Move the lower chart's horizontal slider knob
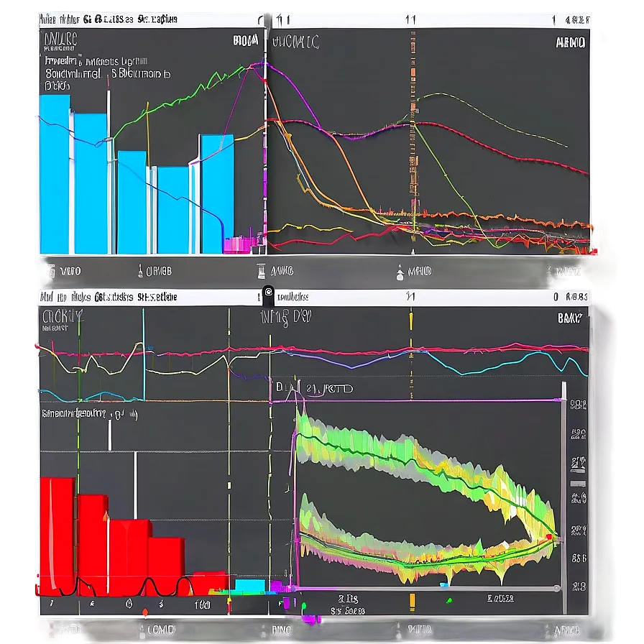The width and height of the screenshot is (644, 644). coord(557,589)
